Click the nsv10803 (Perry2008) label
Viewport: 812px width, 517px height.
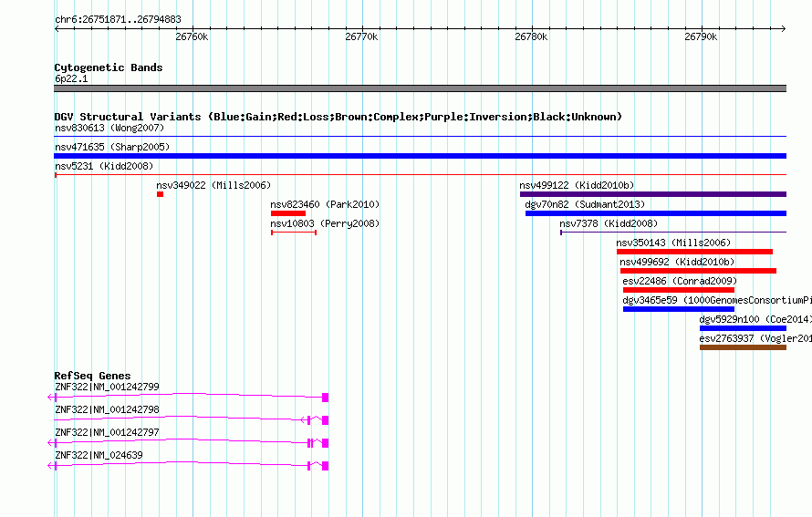(x=325, y=223)
